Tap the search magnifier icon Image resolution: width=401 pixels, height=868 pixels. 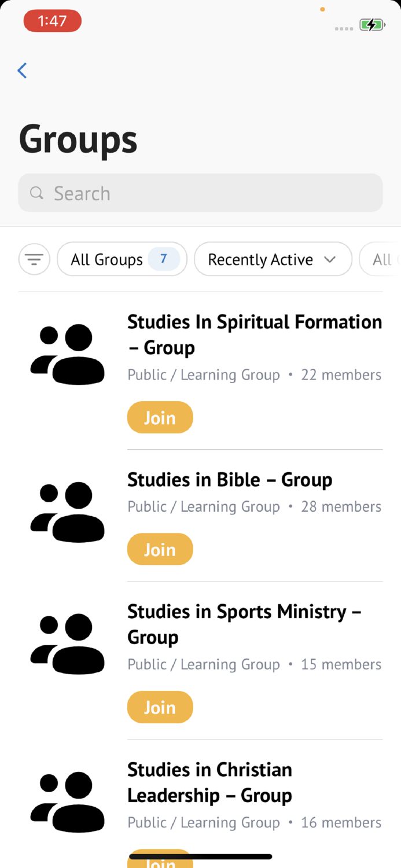pos(36,193)
